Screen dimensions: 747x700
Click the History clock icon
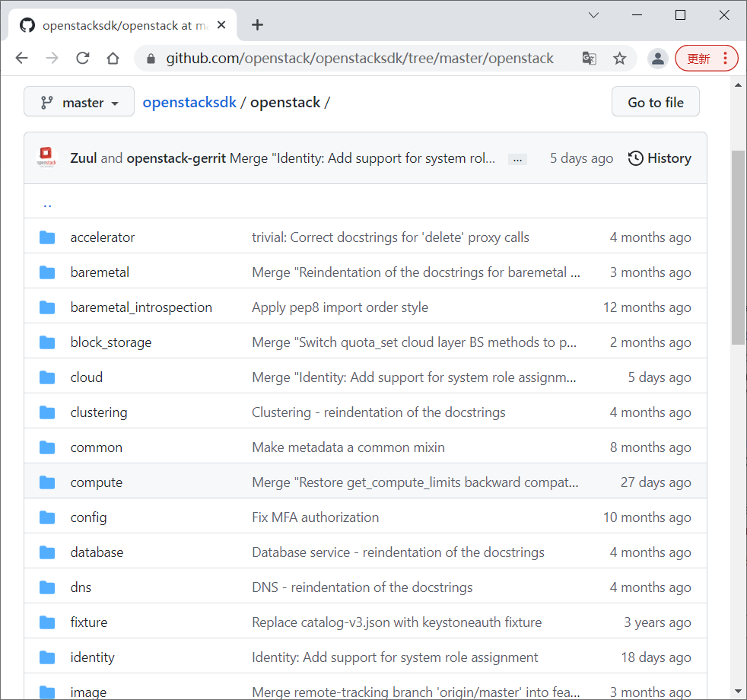pyautogui.click(x=635, y=158)
